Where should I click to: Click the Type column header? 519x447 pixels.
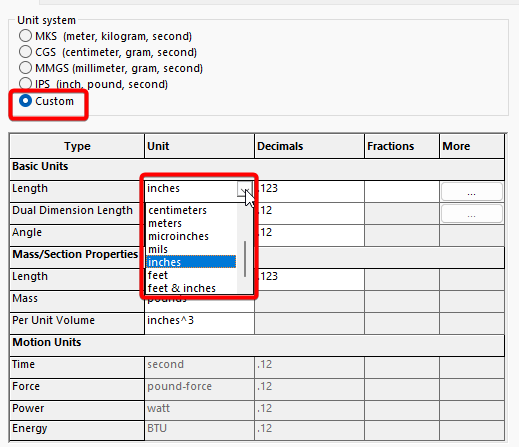77,146
